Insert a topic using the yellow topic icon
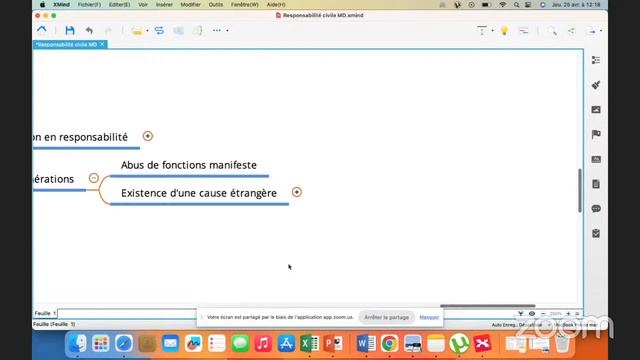Viewport: 640px width, 360px height. click(x=137, y=31)
